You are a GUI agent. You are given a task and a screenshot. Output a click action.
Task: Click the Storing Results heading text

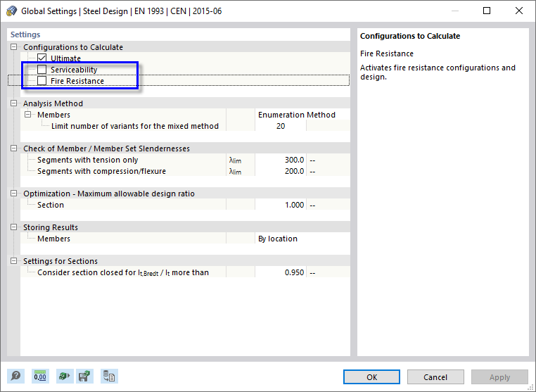point(51,227)
